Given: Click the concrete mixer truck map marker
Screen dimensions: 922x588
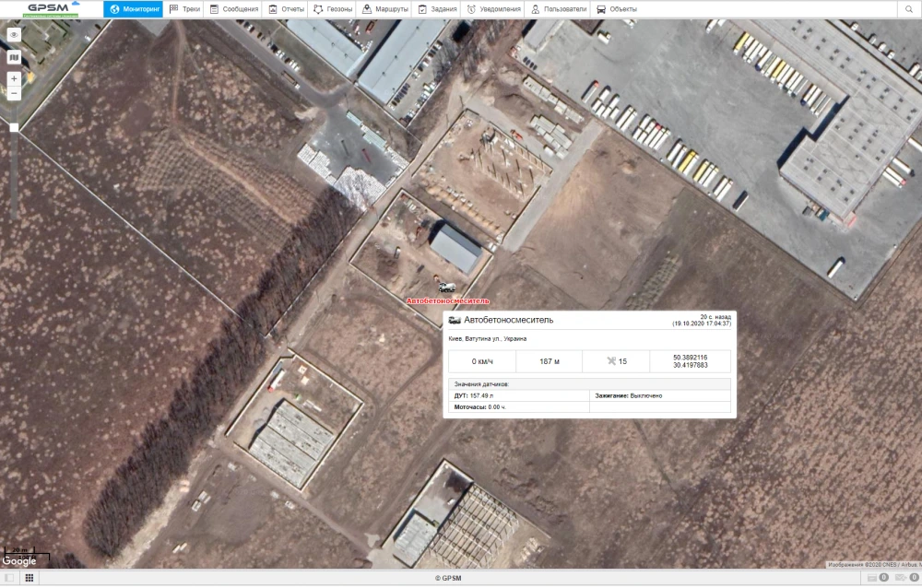Looking at the screenshot, I should (x=447, y=288).
